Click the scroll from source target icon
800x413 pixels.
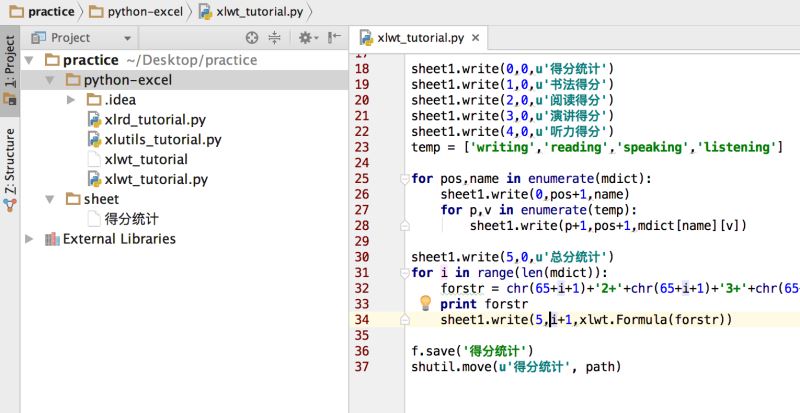pyautogui.click(x=252, y=37)
